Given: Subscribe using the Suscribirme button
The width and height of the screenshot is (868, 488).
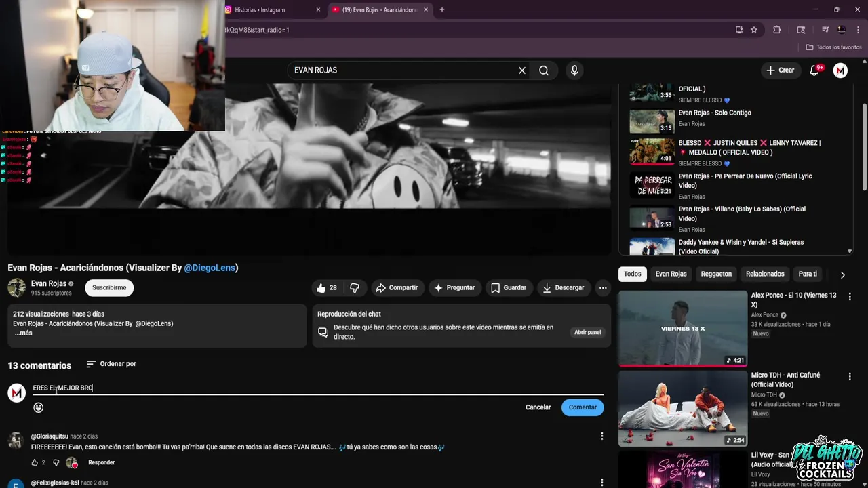Looking at the screenshot, I should 109,287.
